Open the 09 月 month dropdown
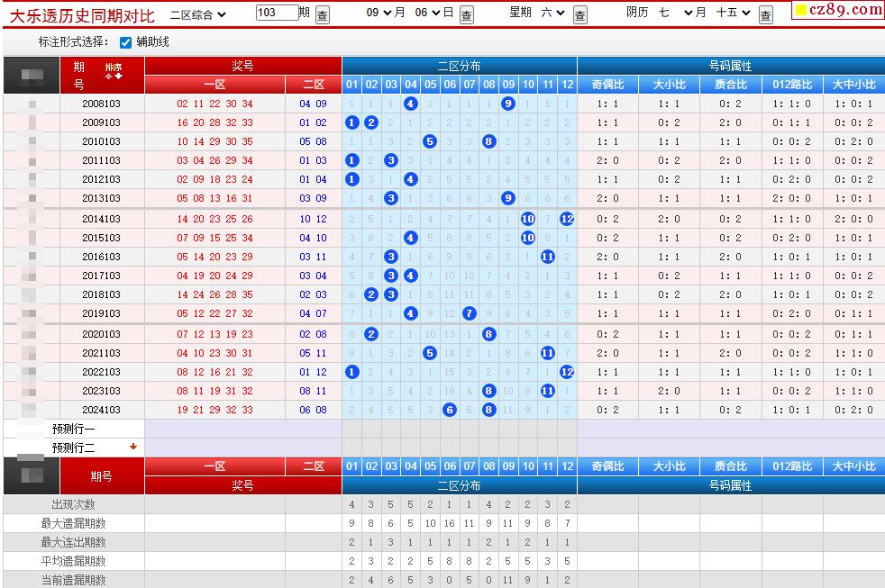 (x=379, y=13)
